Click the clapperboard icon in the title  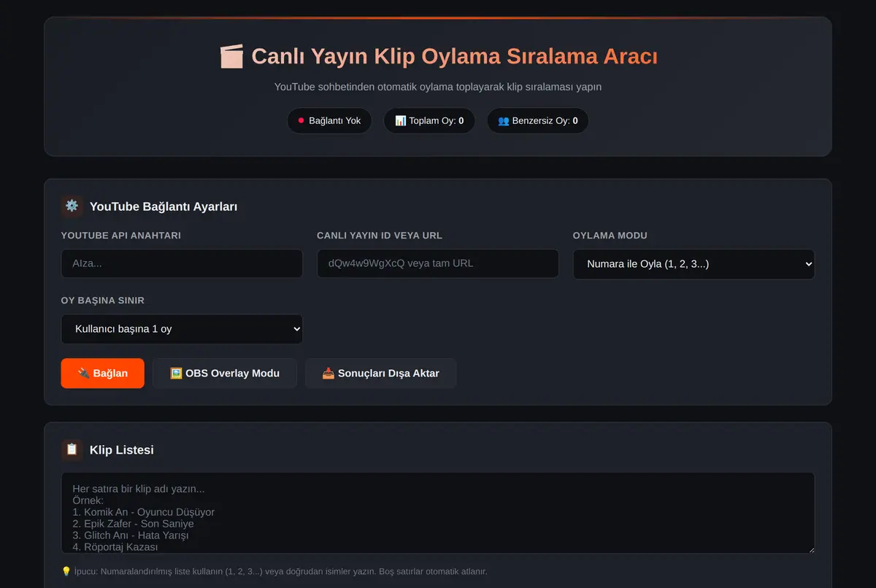pyautogui.click(x=231, y=56)
